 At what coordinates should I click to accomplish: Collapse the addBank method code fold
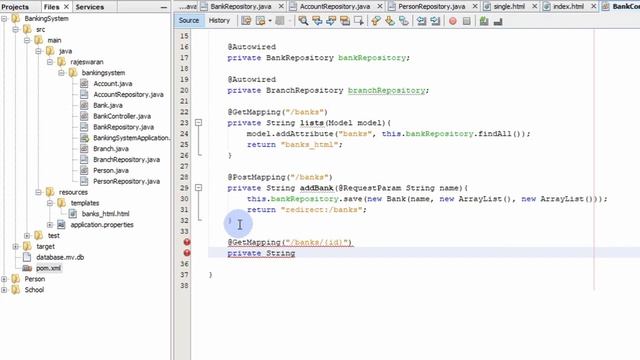(198, 188)
